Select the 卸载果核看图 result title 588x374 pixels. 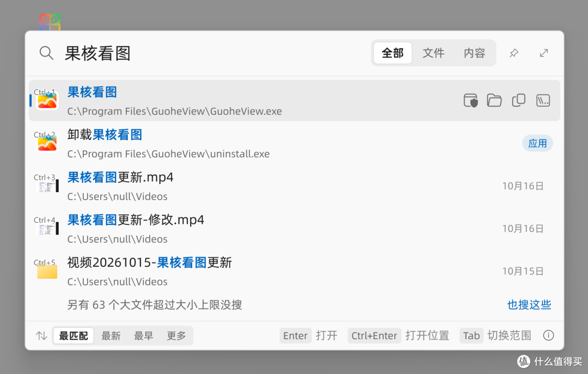pos(105,134)
